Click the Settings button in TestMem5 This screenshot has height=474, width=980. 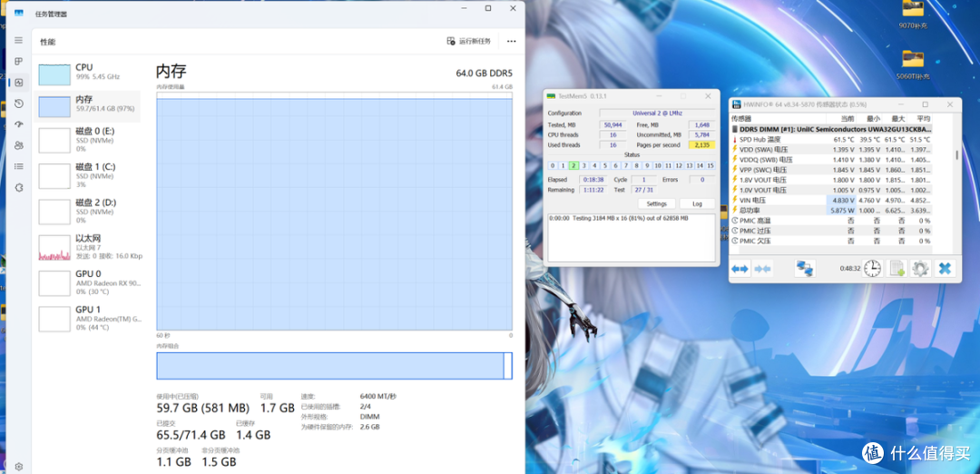click(656, 204)
